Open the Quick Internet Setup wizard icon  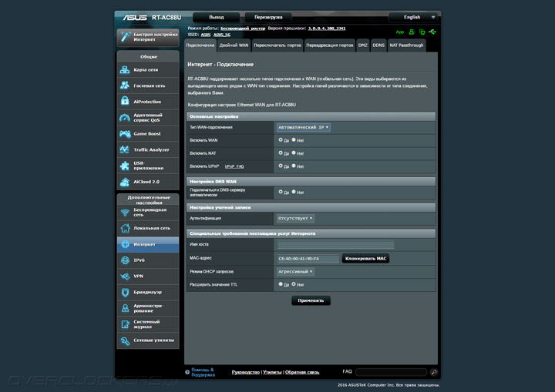pyautogui.click(x=126, y=36)
